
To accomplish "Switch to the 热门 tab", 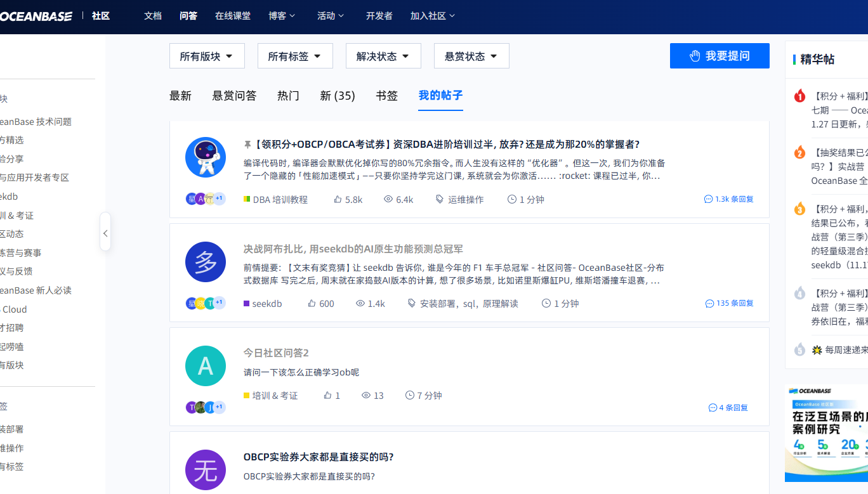I will pos(288,96).
